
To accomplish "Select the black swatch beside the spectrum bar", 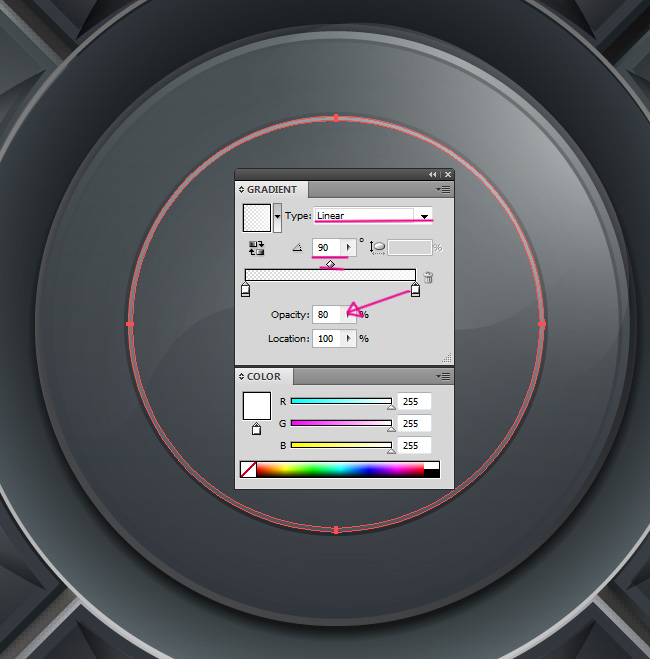I will pos(432,473).
